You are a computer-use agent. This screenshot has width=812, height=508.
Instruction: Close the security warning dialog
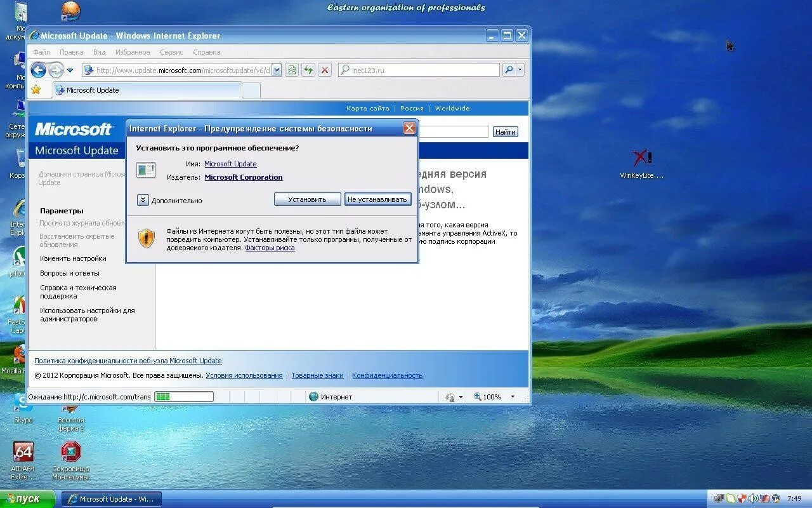[x=409, y=128]
